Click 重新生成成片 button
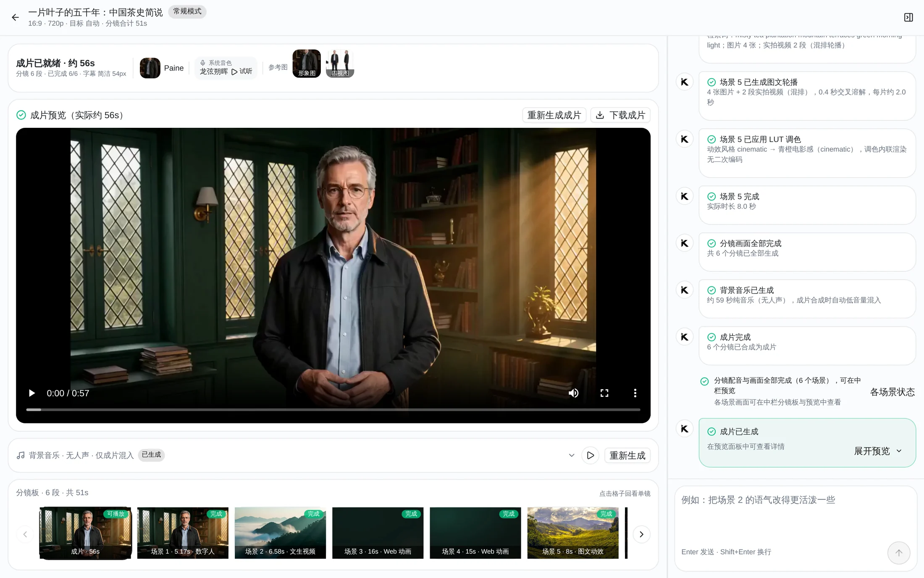 pyautogui.click(x=554, y=115)
